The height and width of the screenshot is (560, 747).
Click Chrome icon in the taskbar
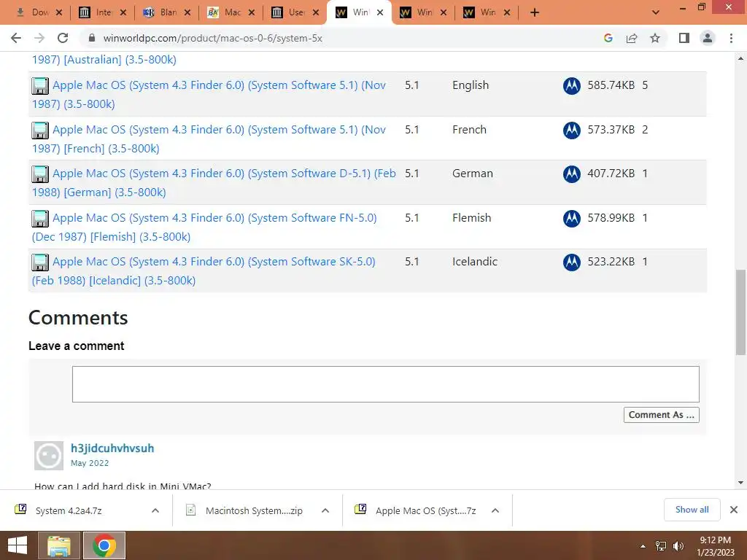[104, 545]
